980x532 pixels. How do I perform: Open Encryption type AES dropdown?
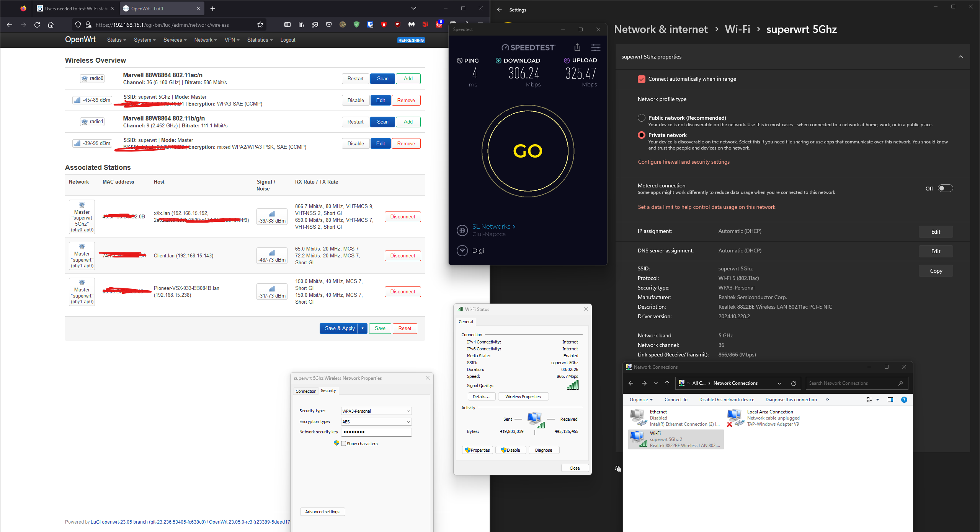point(376,422)
